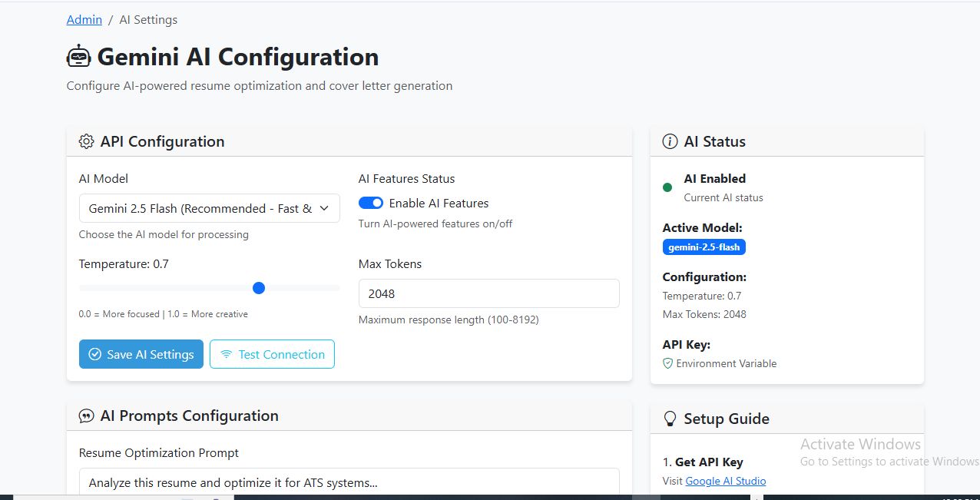Screen dimensions: 980x500
Task: Click the chat bubble icon by AI Prompts Configuration
Action: pyautogui.click(x=86, y=416)
